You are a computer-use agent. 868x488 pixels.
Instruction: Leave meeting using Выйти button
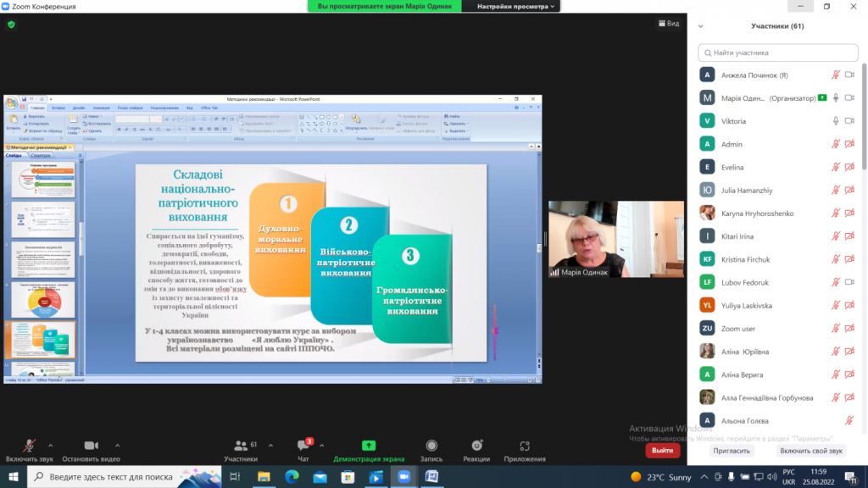click(662, 451)
